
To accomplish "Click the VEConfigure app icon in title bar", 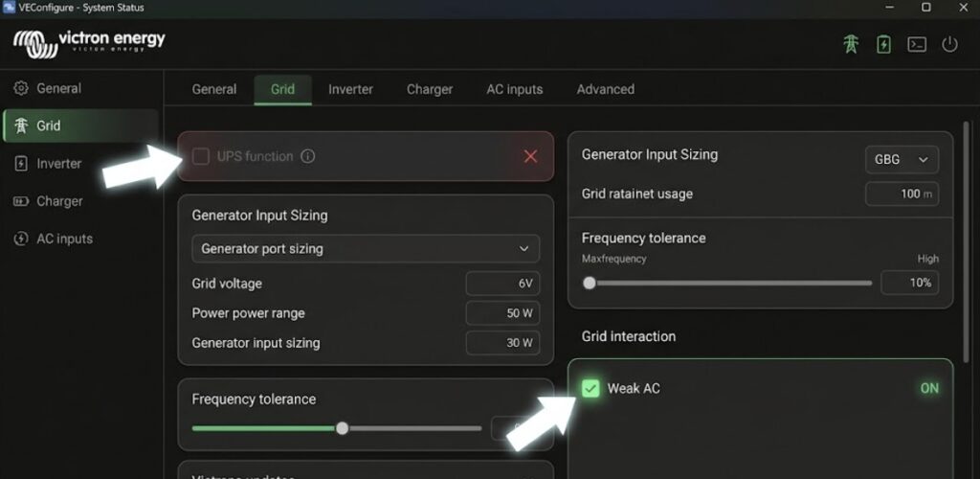I will tap(8, 8).
